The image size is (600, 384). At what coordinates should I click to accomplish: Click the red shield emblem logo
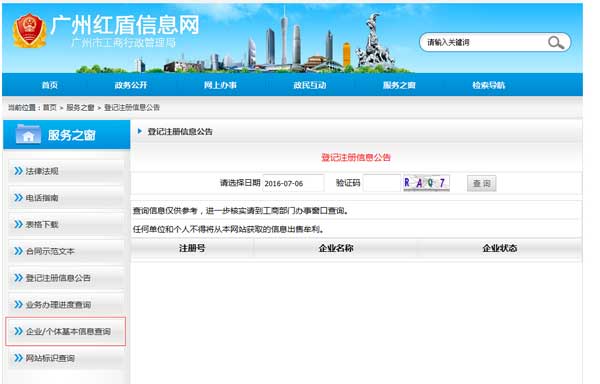coord(29,31)
